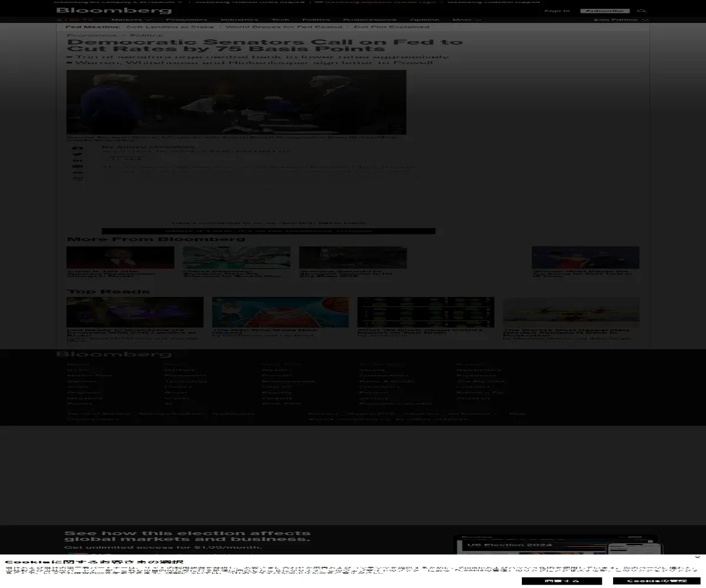This screenshot has height=588, width=706.
Task: Click the author name Amara Omeokwe
Action: pyautogui.click(x=155, y=147)
